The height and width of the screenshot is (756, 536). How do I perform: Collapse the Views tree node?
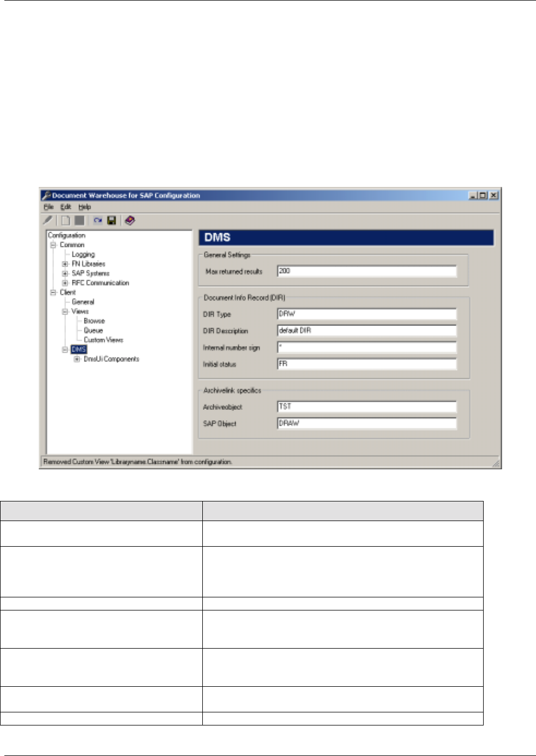[x=65, y=312]
